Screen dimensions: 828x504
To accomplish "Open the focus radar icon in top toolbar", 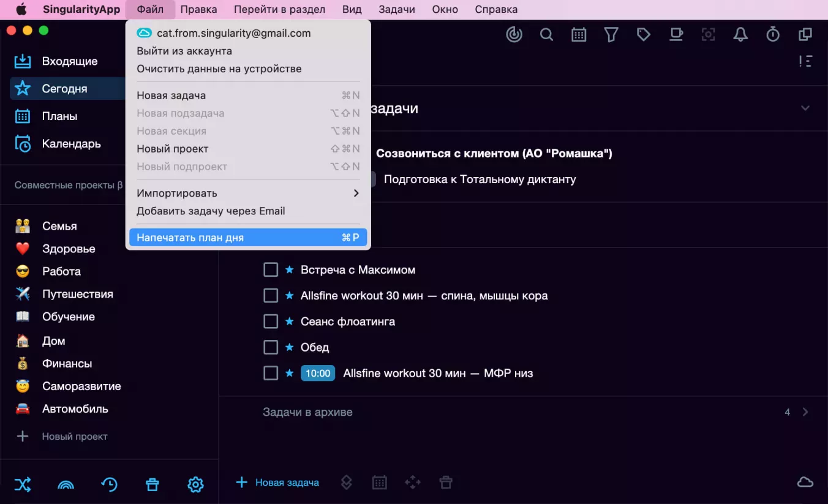I will coord(514,35).
